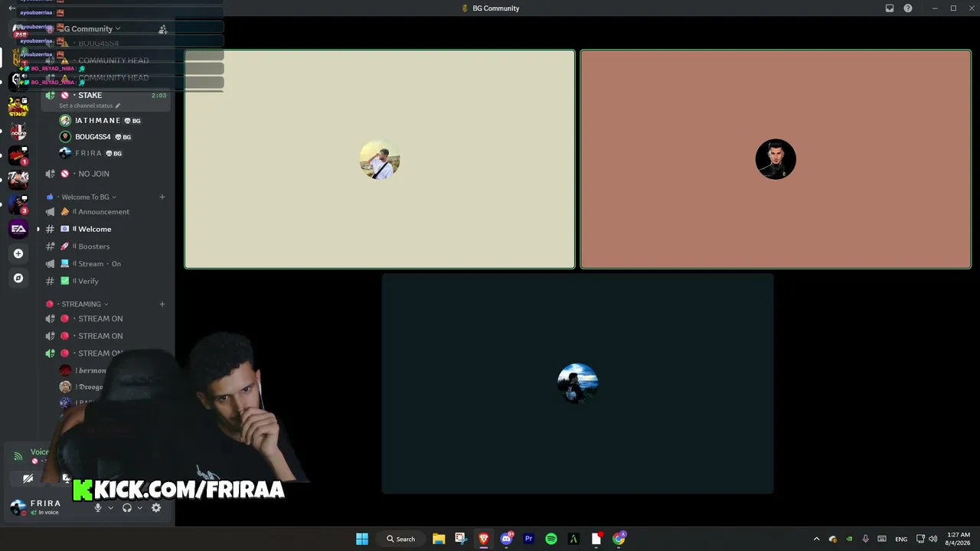Open microphone input options arrow
This screenshot has width=980, height=551.
(110, 507)
